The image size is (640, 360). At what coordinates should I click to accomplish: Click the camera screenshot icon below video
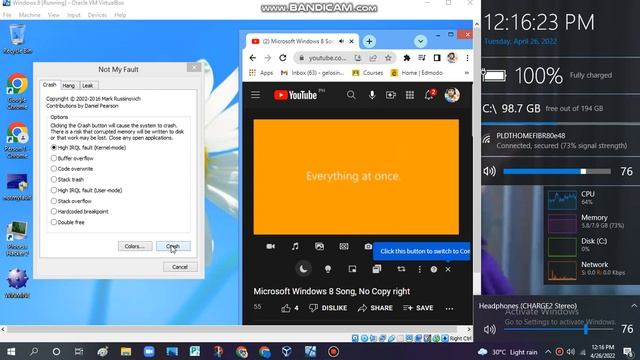(368, 246)
